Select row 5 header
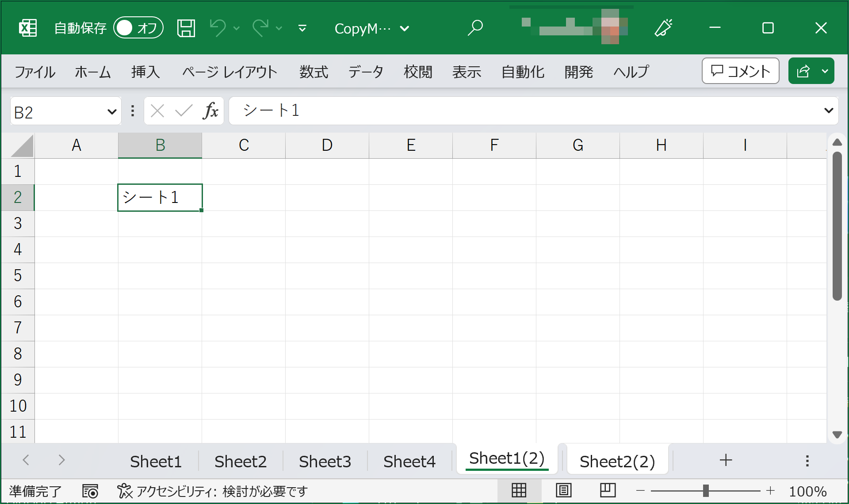The image size is (849, 504). (x=18, y=275)
